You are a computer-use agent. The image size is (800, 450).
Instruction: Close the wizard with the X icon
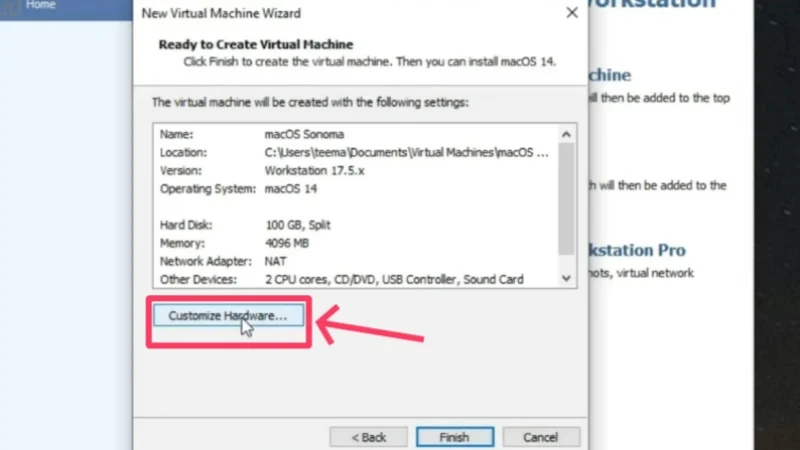click(x=571, y=13)
